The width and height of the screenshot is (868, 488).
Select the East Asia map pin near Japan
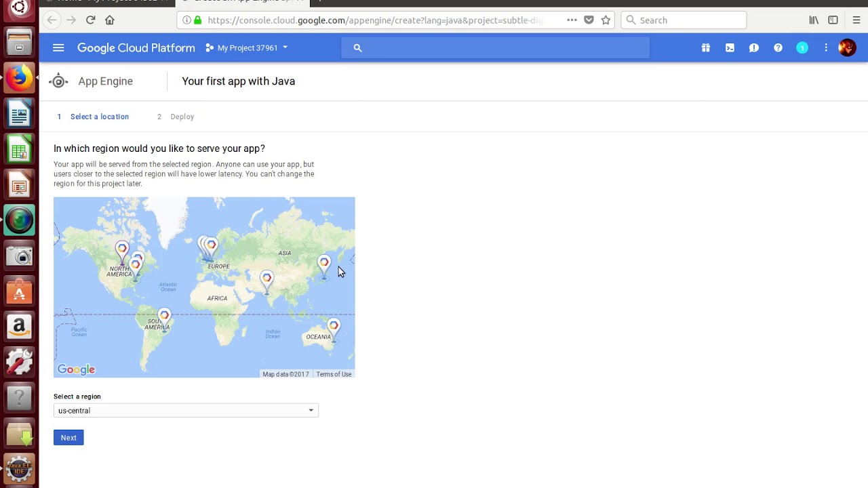coord(324,265)
